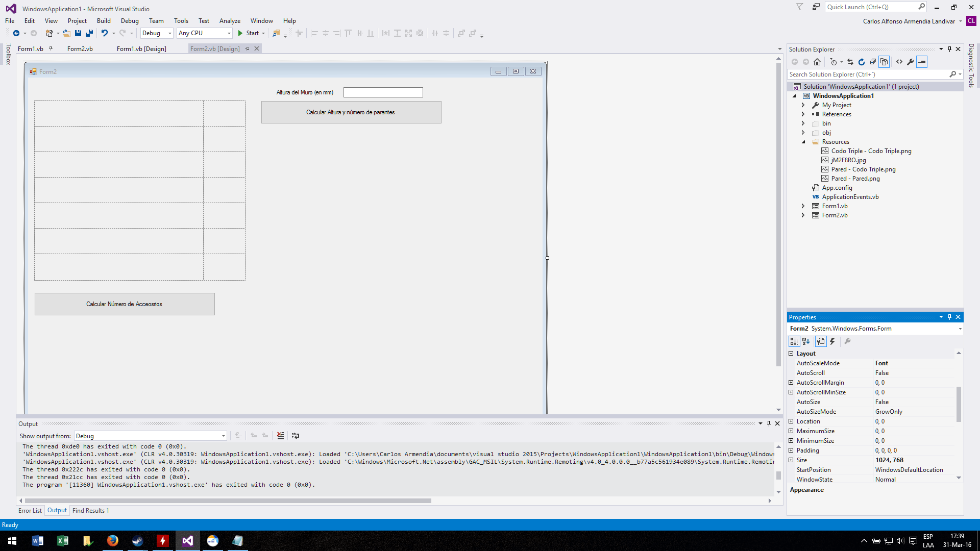
Task: Click the Calcular Número de Acceosrios button
Action: 125,304
